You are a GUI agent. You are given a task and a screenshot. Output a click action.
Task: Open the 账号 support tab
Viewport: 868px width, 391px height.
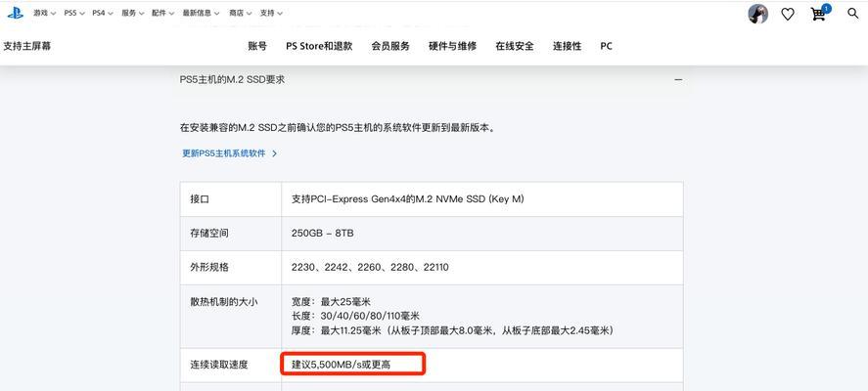pyautogui.click(x=257, y=47)
